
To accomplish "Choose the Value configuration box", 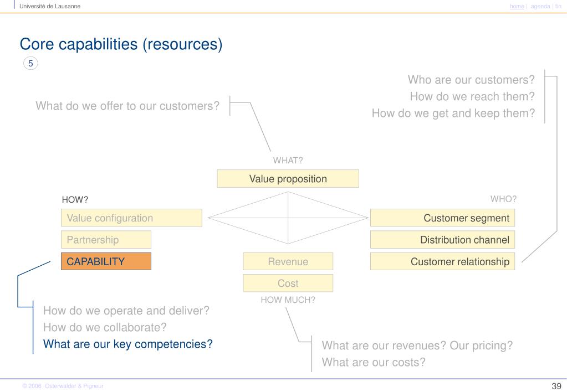I will click(x=131, y=218).
